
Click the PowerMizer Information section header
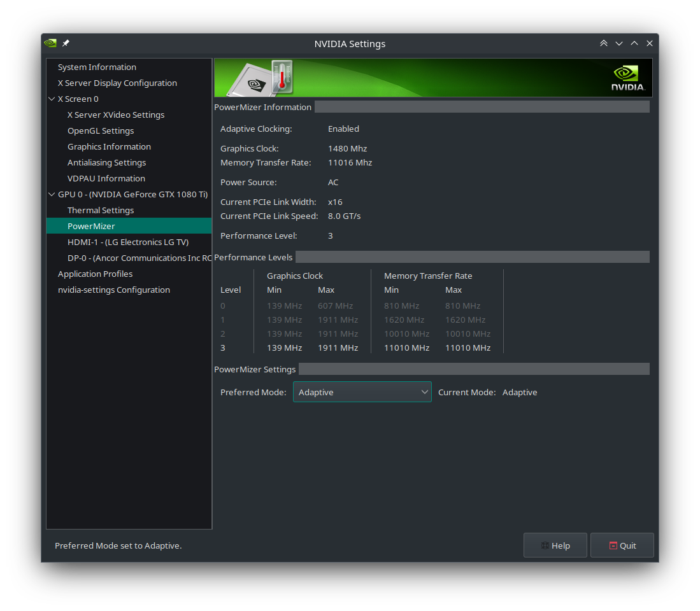pyautogui.click(x=263, y=107)
